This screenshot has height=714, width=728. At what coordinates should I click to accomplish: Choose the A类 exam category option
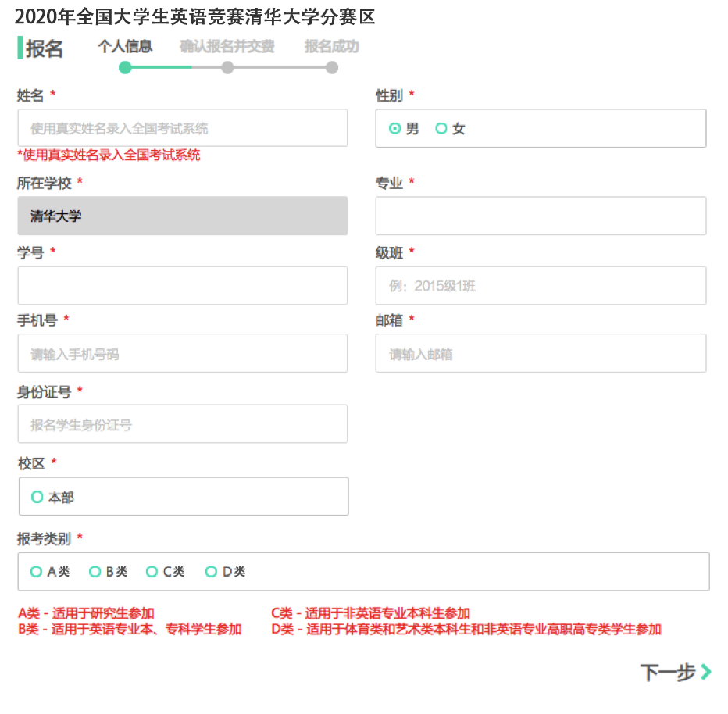point(36,572)
